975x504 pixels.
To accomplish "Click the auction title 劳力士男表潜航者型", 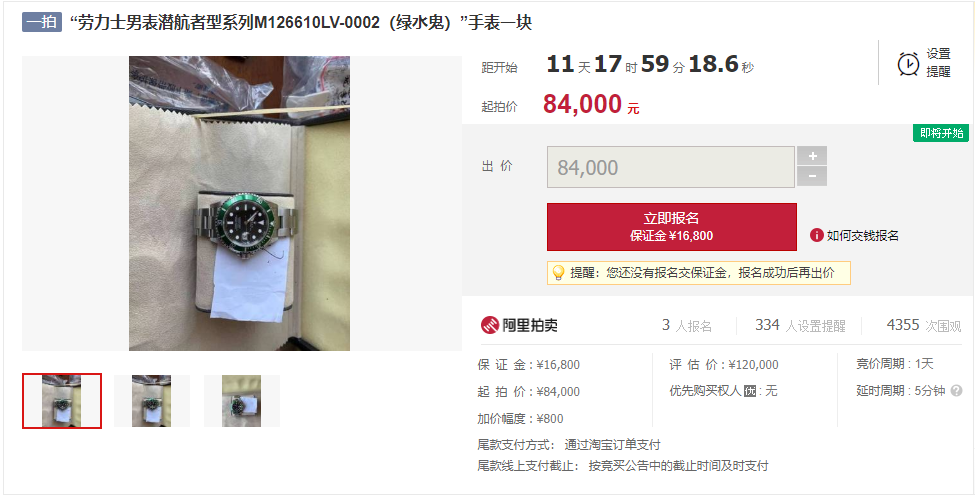I will tap(300, 23).
